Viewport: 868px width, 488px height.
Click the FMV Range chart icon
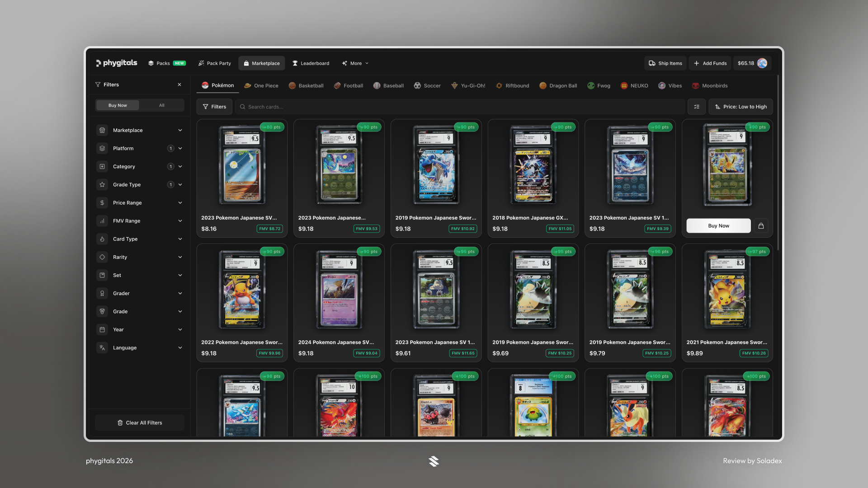tap(102, 221)
